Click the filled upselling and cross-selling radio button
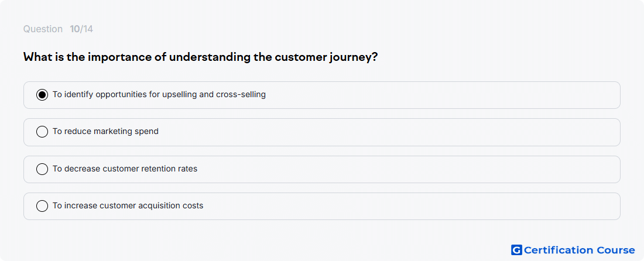Image resolution: width=644 pixels, height=261 pixels. pos(42,95)
